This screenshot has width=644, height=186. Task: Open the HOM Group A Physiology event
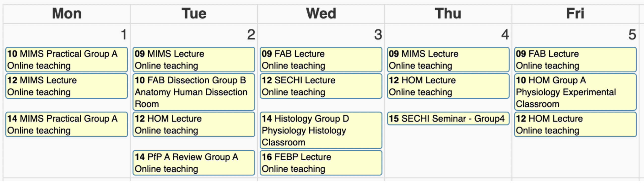(575, 92)
